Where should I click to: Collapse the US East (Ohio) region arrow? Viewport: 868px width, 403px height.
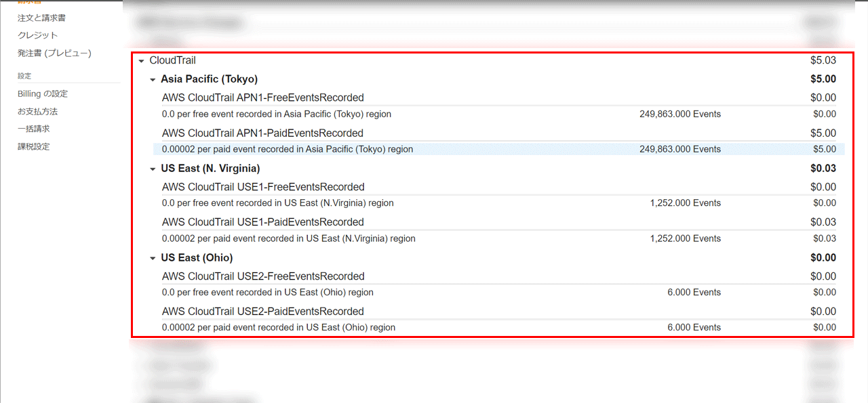click(x=153, y=259)
